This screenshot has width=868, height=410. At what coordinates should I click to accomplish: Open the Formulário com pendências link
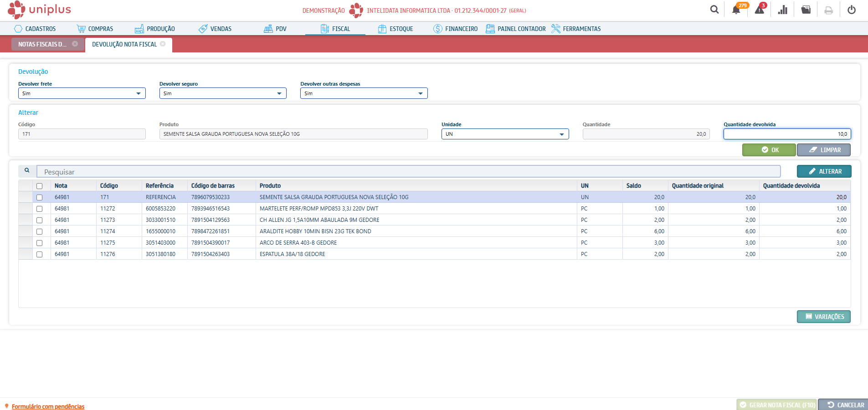point(48,406)
